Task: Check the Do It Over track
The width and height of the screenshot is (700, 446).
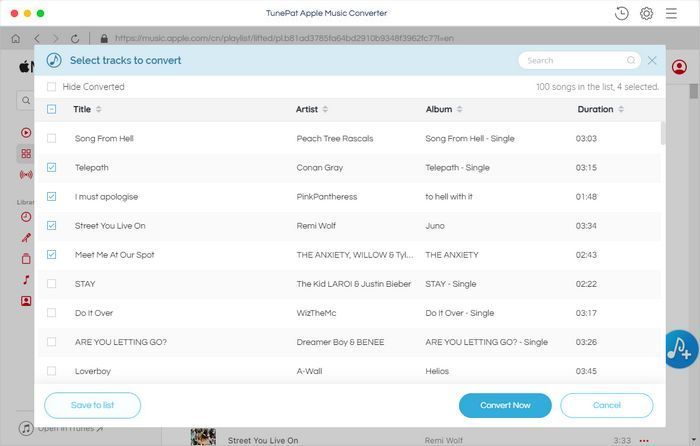Action: point(51,313)
